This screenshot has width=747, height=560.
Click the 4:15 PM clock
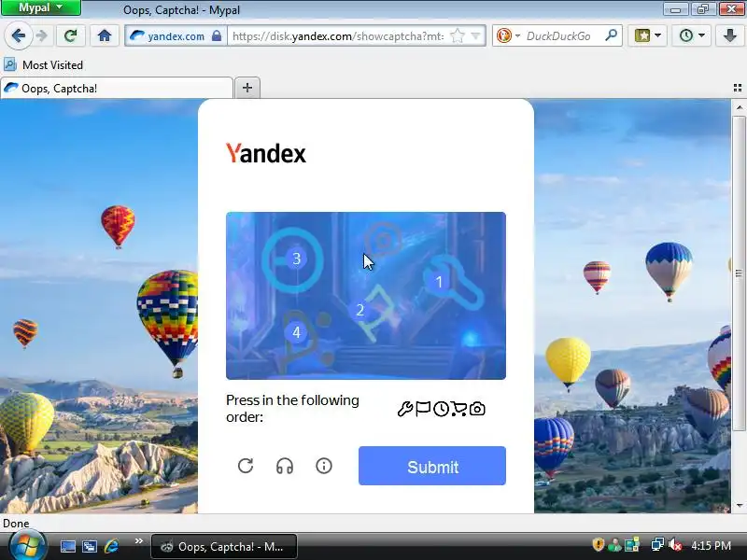[712, 545]
